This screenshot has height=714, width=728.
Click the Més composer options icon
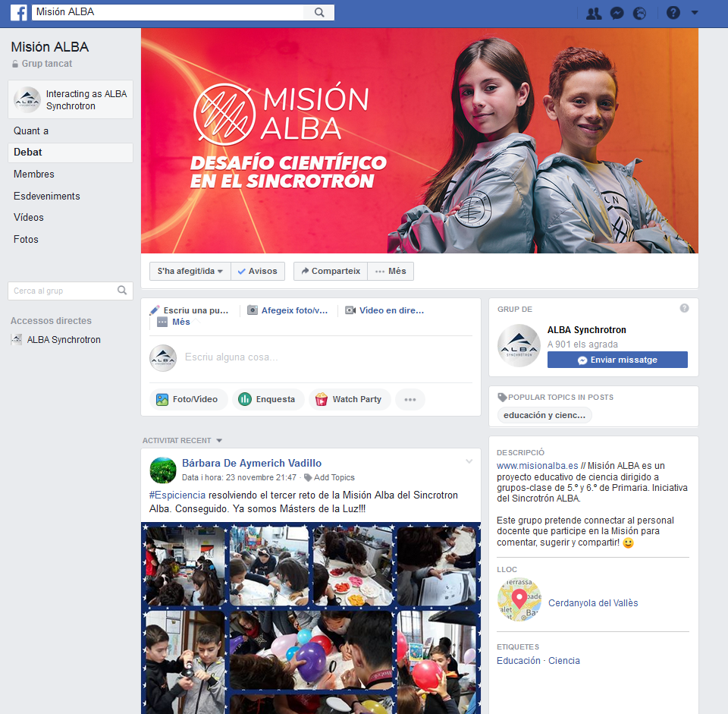[162, 322]
